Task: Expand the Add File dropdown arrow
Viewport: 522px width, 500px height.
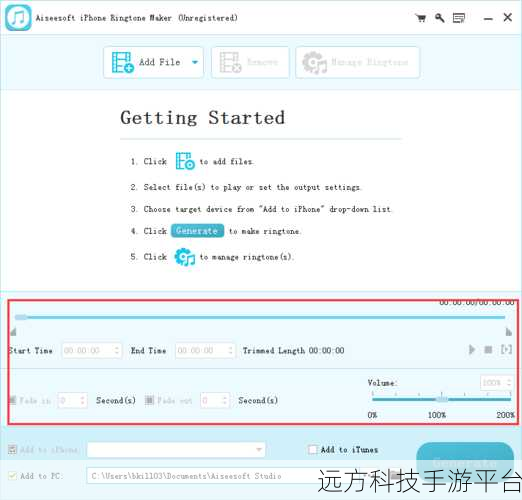Action: coord(195,62)
